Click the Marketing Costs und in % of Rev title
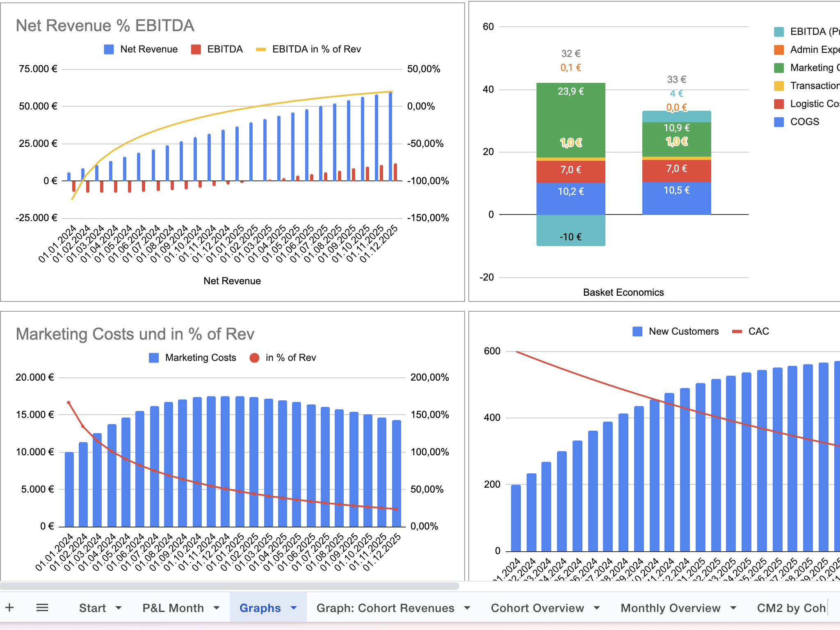840x630 pixels. click(x=135, y=334)
